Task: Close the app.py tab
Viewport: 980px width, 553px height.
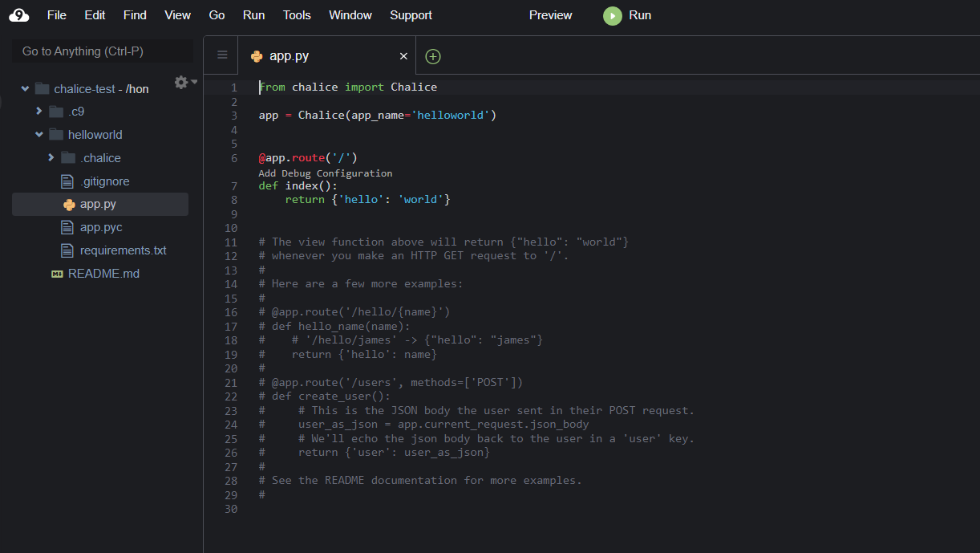Action: point(403,56)
